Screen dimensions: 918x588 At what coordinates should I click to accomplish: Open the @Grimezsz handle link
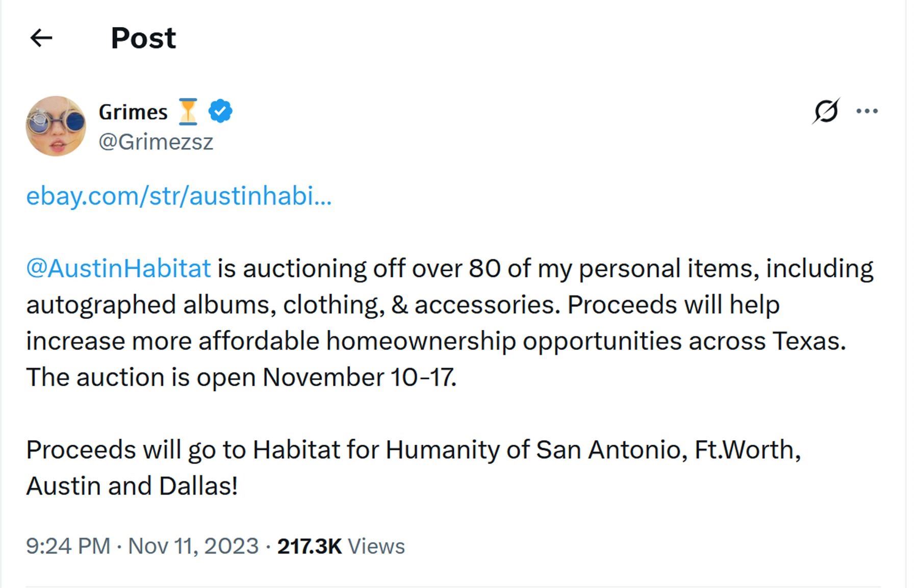pyautogui.click(x=156, y=142)
